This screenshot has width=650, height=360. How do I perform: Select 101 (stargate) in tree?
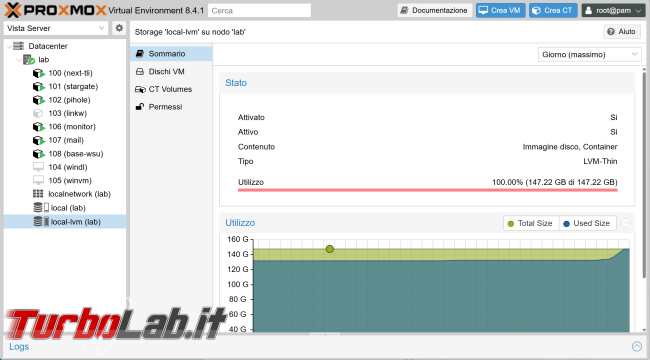pos(73,86)
